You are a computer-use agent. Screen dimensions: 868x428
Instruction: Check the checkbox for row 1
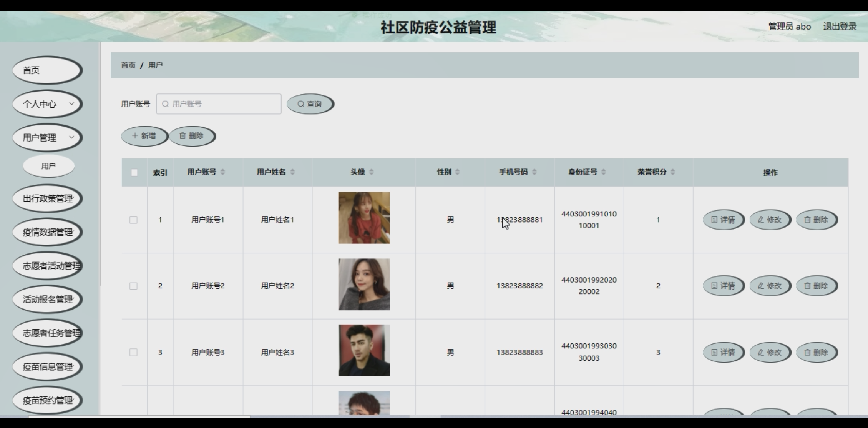(133, 220)
